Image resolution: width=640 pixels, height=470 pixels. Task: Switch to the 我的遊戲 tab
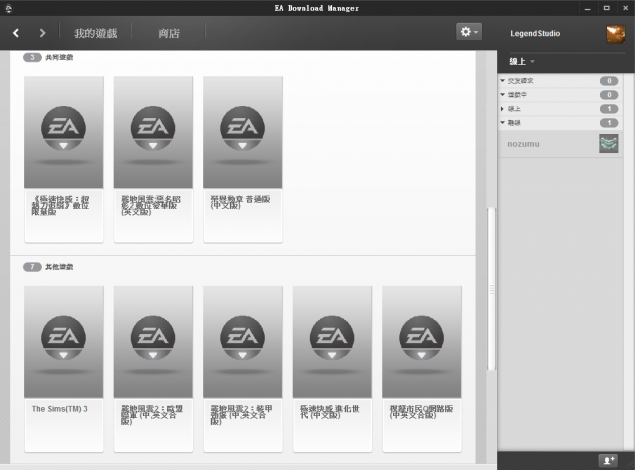pyautogui.click(x=95, y=34)
